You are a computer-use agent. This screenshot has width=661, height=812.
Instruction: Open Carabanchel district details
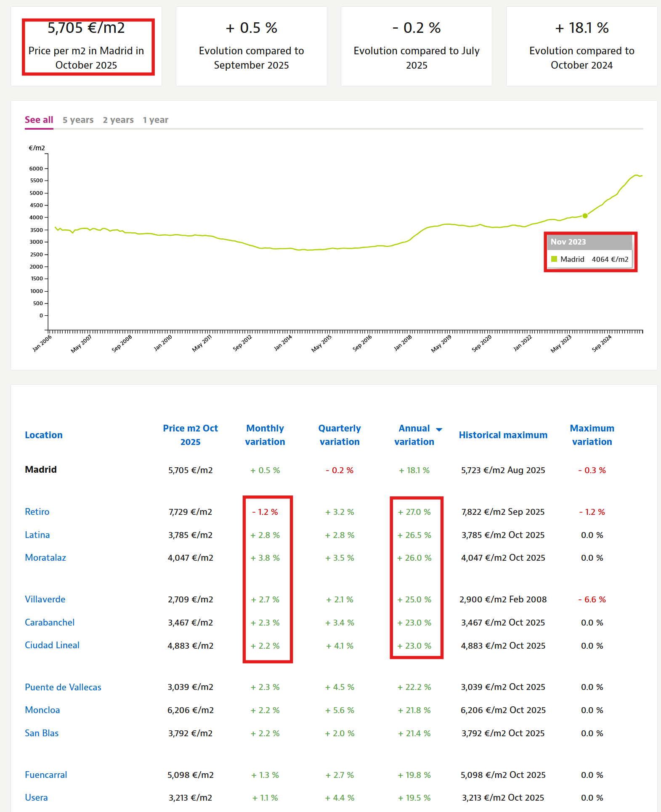tap(50, 623)
